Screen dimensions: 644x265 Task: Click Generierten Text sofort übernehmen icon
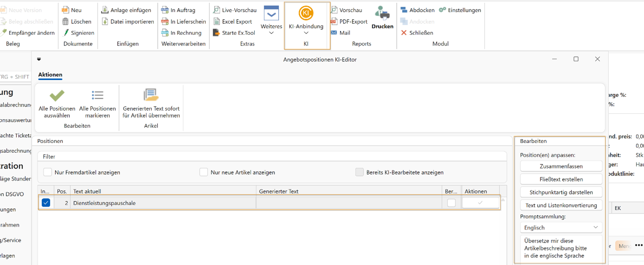(151, 95)
